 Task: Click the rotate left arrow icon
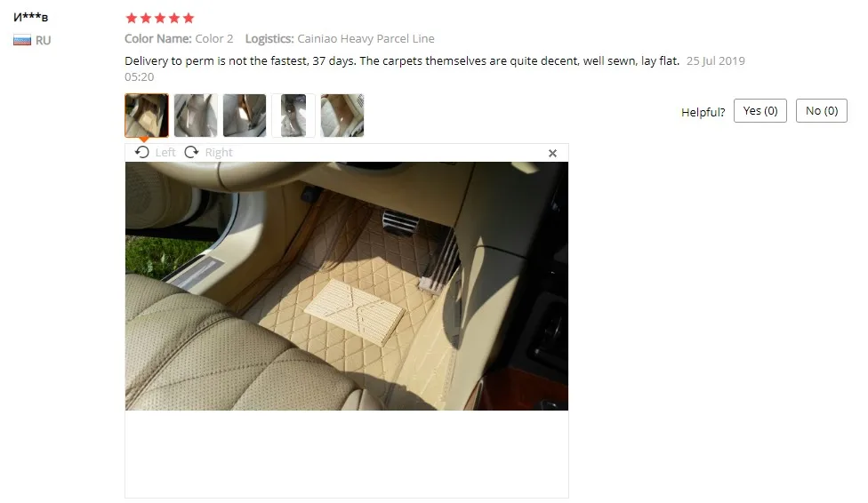(141, 152)
